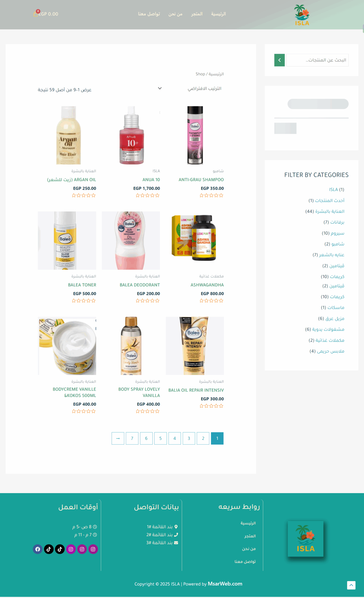
Task: Click the product search input field
Action: pos(317,60)
